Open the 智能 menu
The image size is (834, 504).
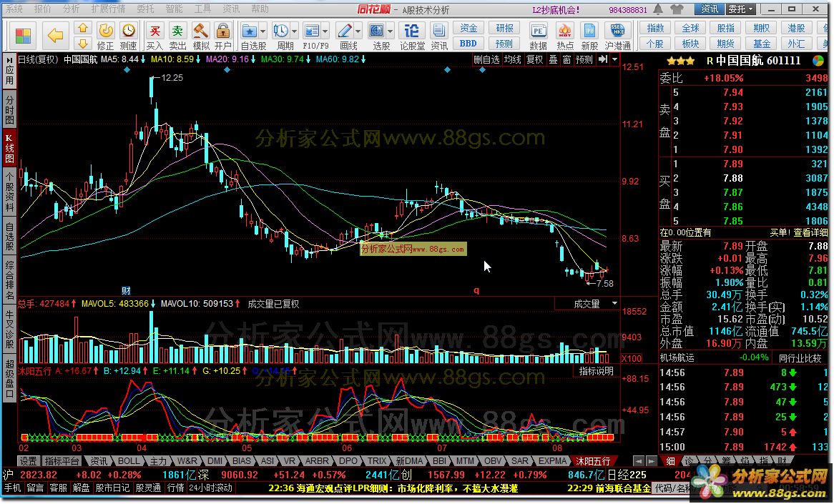(174, 9)
